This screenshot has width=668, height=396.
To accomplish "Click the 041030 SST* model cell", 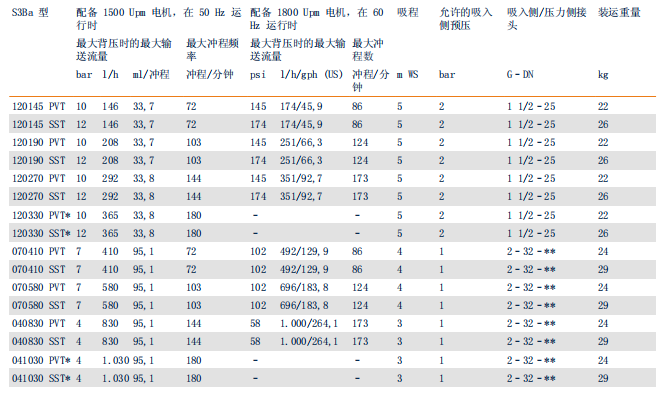I will [x=41, y=378].
